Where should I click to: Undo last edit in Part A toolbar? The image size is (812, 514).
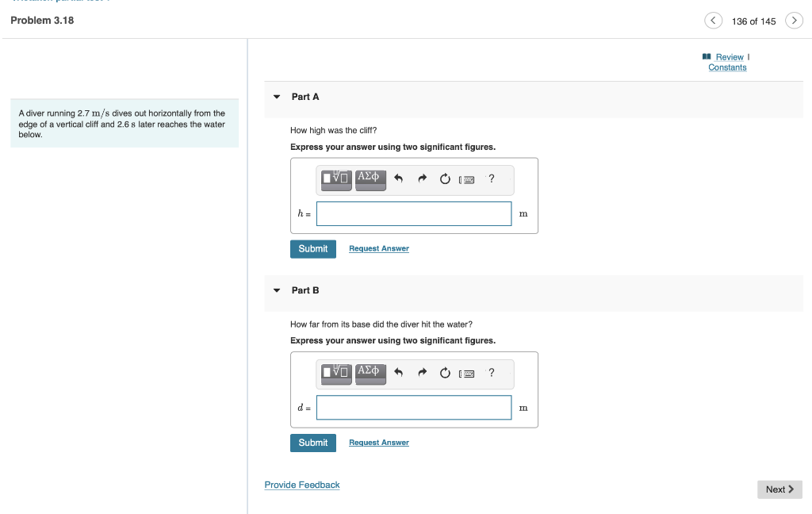click(398, 178)
